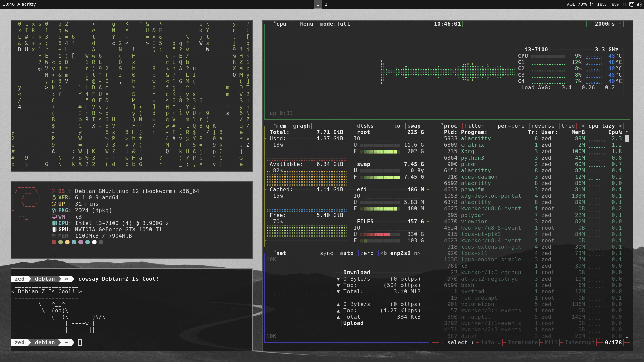Toggle the ¹cpu panel visibility

click(282, 24)
